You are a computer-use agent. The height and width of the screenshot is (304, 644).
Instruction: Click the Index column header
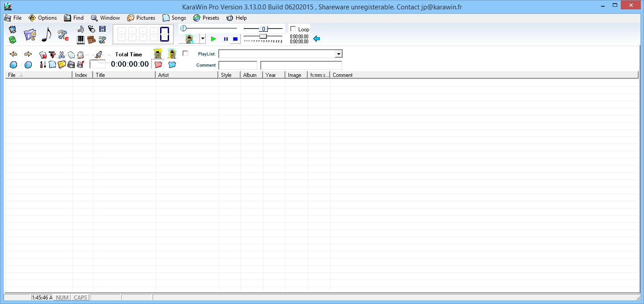click(83, 75)
